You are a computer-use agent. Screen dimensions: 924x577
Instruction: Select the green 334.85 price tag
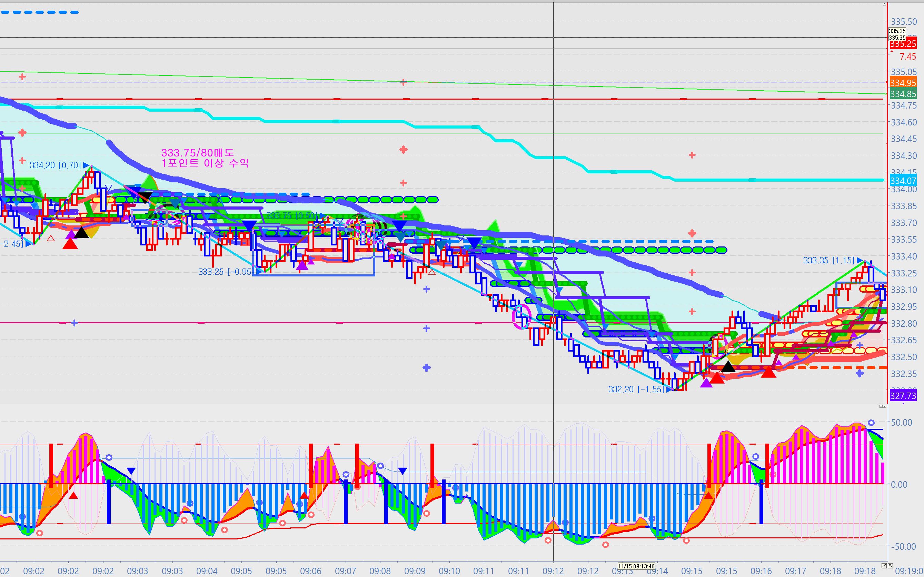[903, 94]
